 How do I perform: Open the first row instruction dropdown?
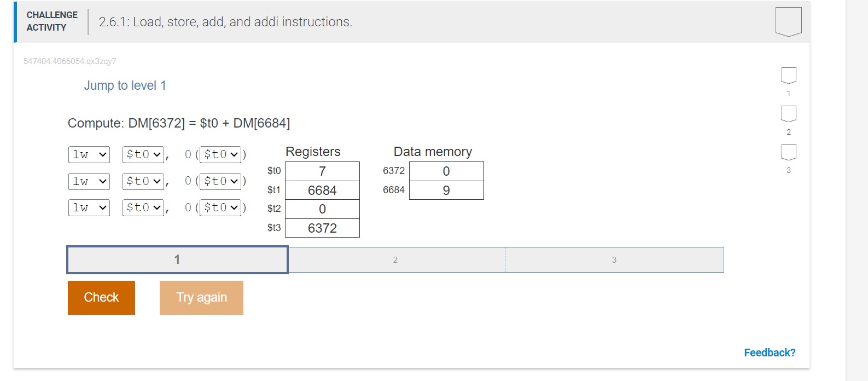coord(89,155)
